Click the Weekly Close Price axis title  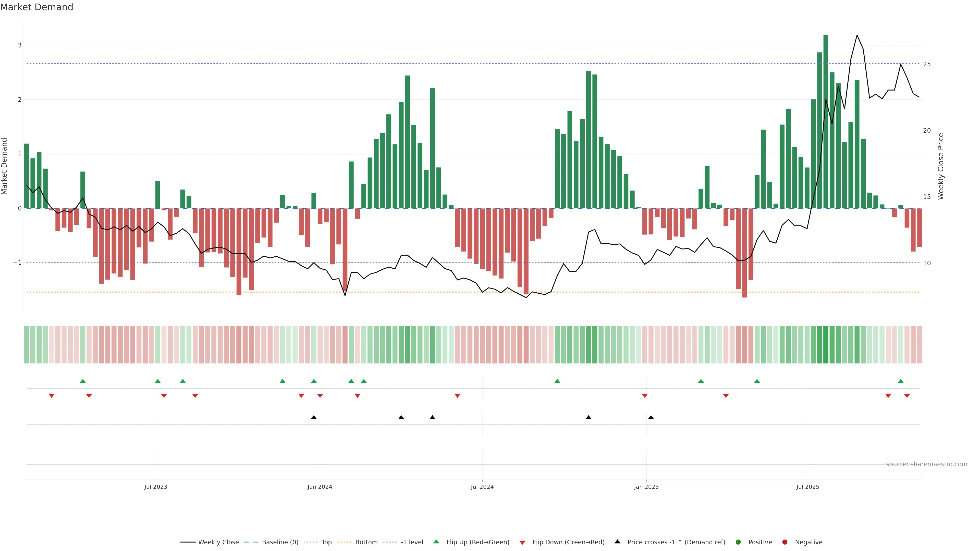click(x=941, y=166)
